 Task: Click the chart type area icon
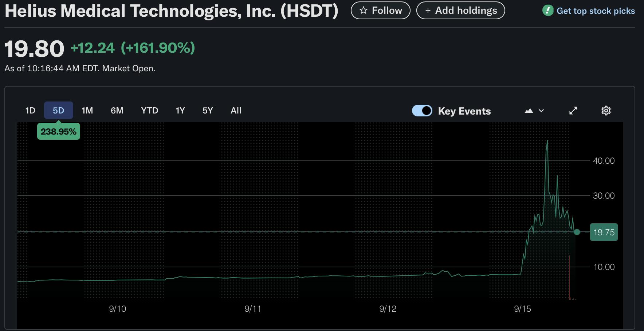pyautogui.click(x=529, y=111)
